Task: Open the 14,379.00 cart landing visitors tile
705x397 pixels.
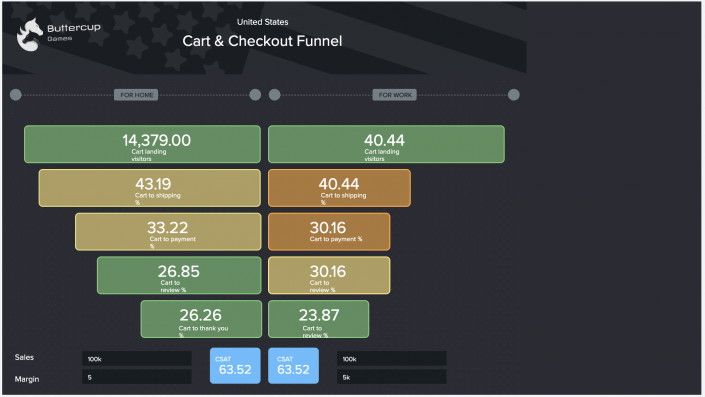Action: coord(143,144)
